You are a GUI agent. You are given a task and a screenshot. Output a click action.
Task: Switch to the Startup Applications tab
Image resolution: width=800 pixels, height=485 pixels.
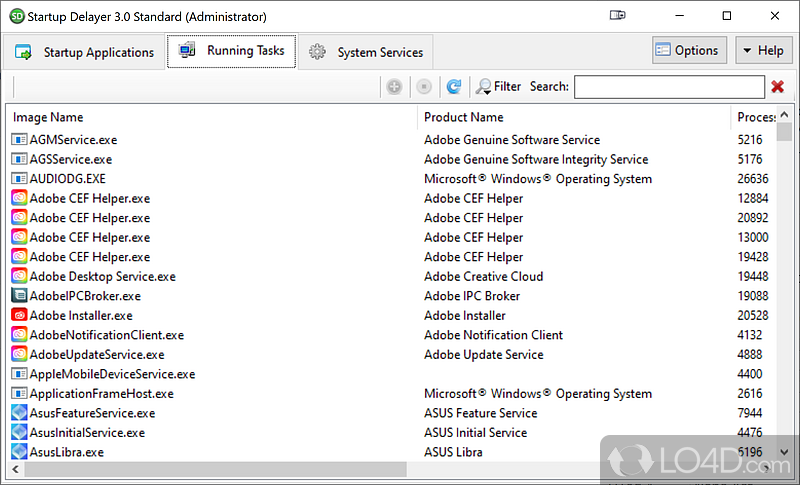click(x=85, y=52)
